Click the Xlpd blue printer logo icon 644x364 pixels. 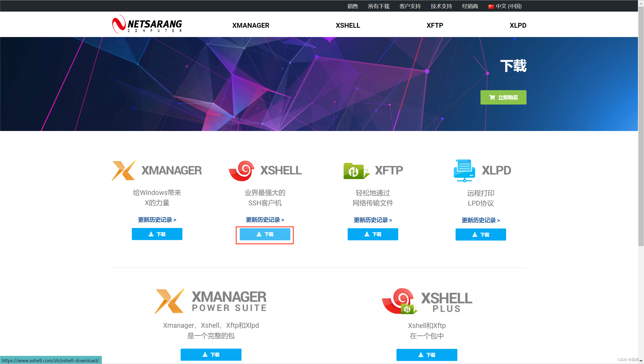point(464,171)
